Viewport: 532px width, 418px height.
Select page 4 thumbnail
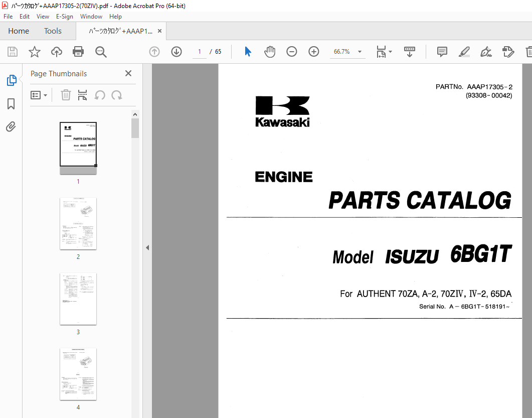78,374
